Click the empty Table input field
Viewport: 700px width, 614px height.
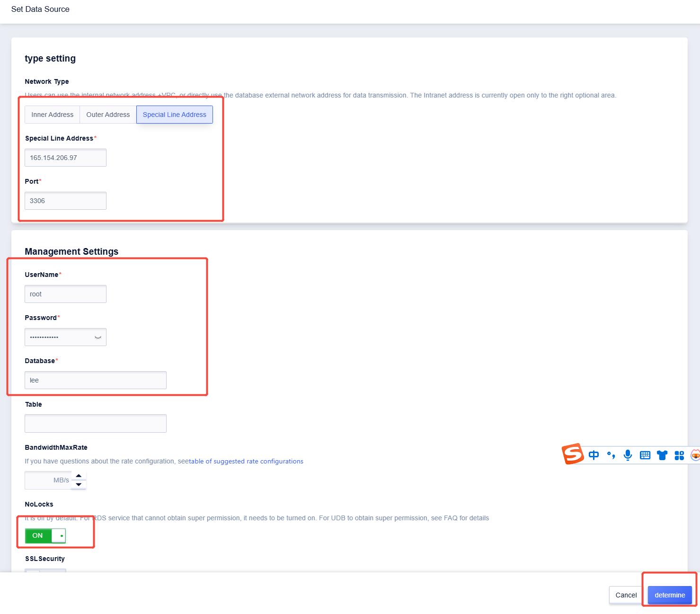96,423
